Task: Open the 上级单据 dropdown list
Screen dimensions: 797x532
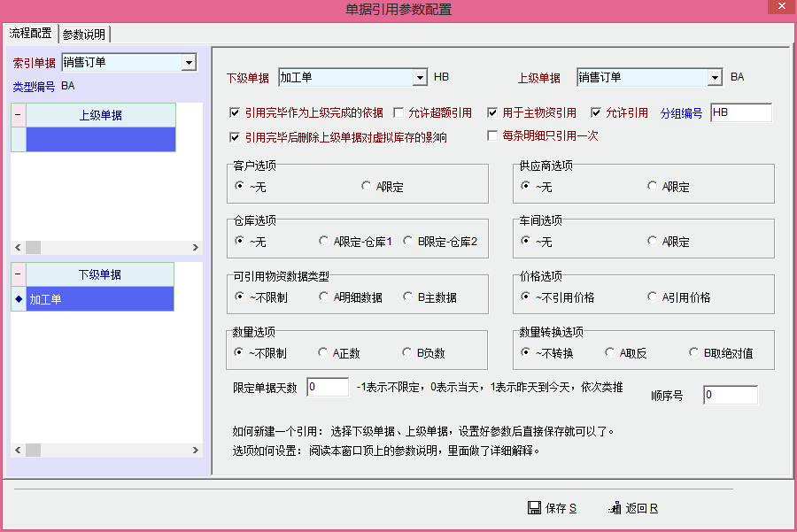Action: pos(715,78)
